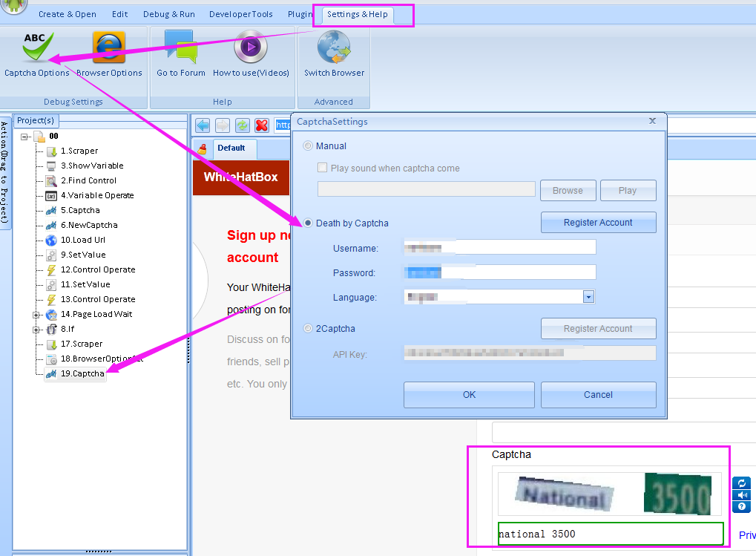Select the 2Captcha radio button

(x=308, y=328)
